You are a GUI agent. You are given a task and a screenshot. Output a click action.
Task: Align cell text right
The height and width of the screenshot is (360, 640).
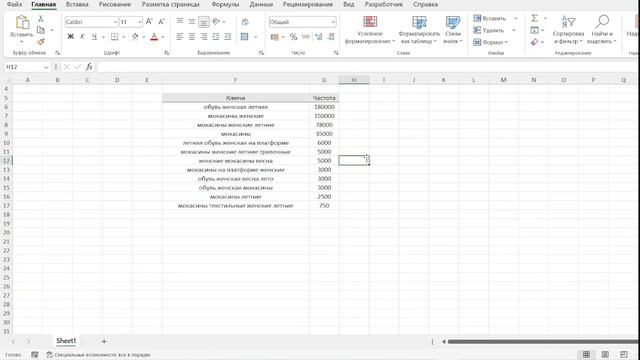204,37
